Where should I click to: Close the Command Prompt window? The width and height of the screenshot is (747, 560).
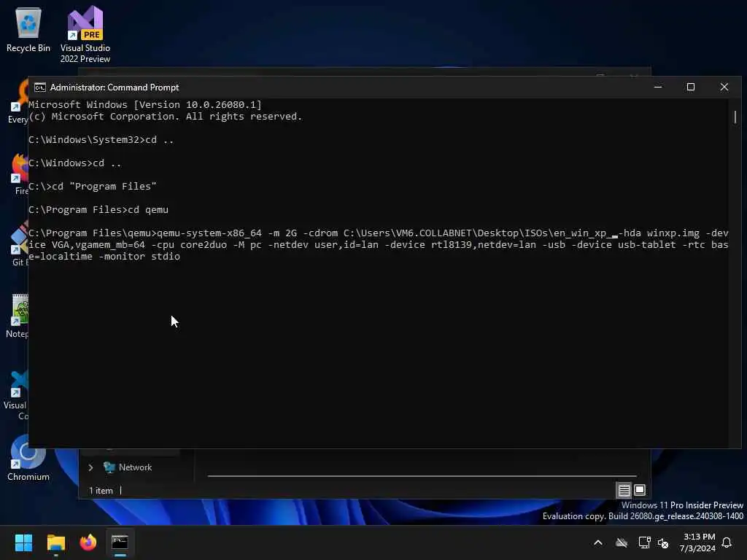pyautogui.click(x=724, y=87)
